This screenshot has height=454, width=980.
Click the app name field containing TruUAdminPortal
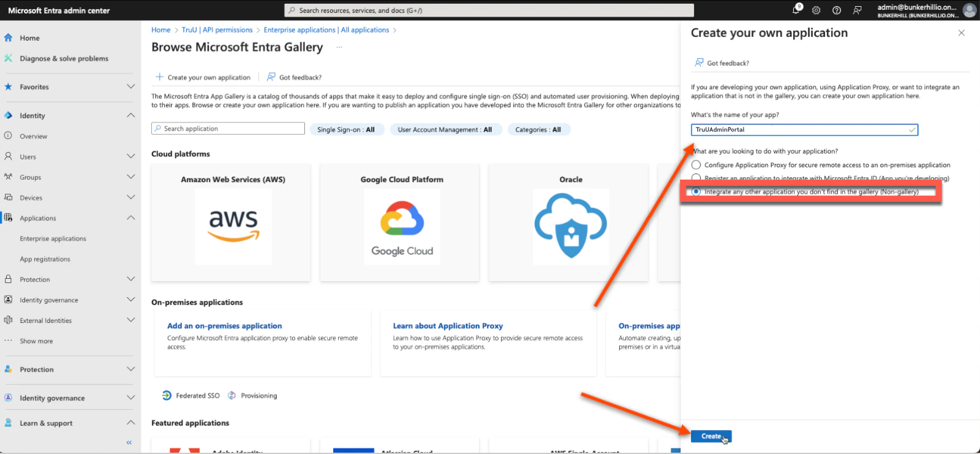(804, 129)
